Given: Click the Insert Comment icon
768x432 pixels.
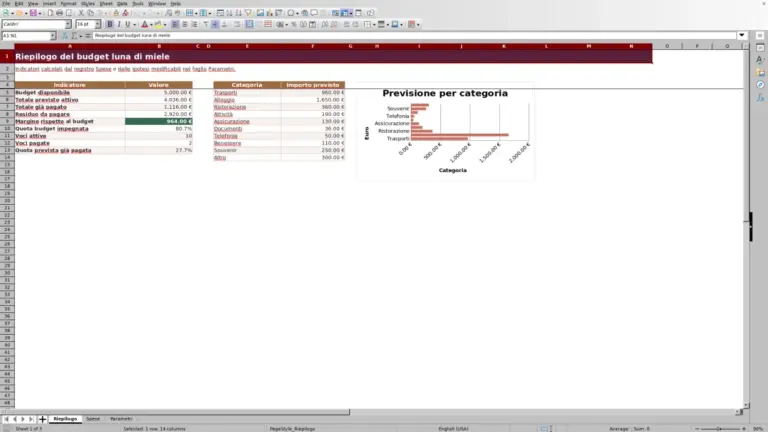Looking at the screenshot, I should click(x=314, y=13).
